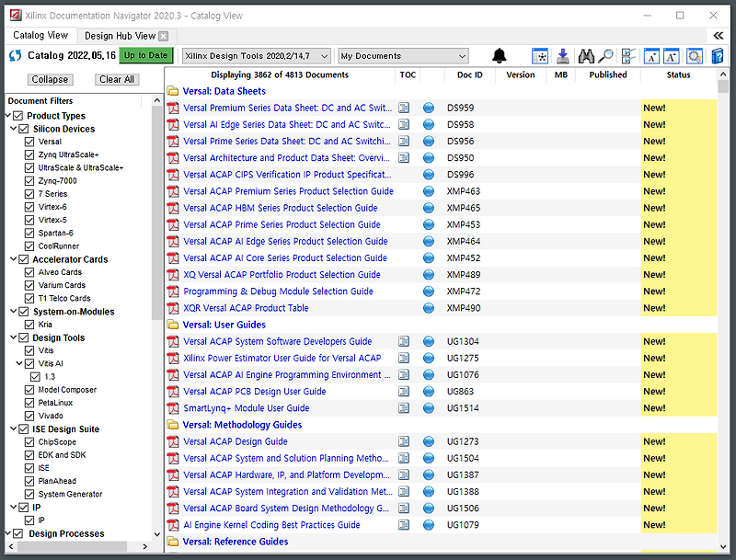The width and height of the screenshot is (736, 560).
Task: Uncheck the Versal silicon device filter
Action: [29, 141]
